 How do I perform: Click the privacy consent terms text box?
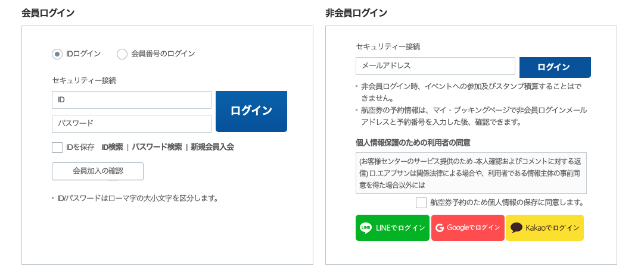(x=471, y=173)
